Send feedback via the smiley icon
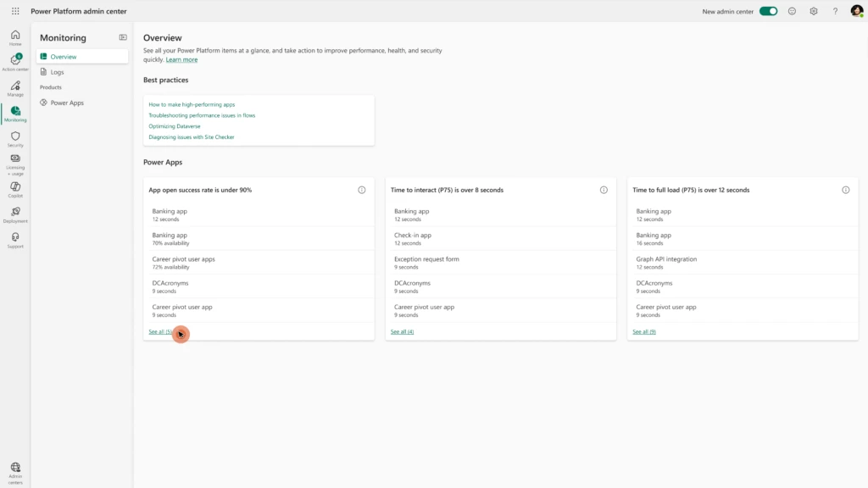This screenshot has width=868, height=488. pos(791,11)
